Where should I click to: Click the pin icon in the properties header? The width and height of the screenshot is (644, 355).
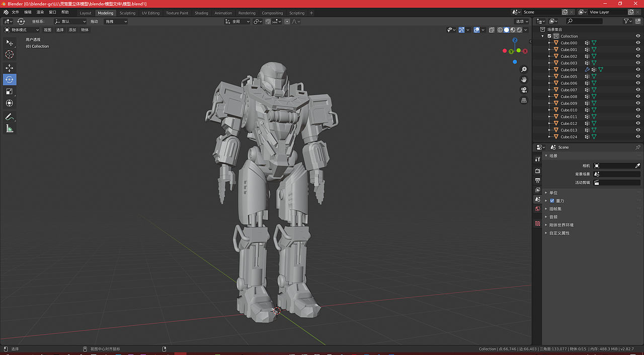coord(638,147)
